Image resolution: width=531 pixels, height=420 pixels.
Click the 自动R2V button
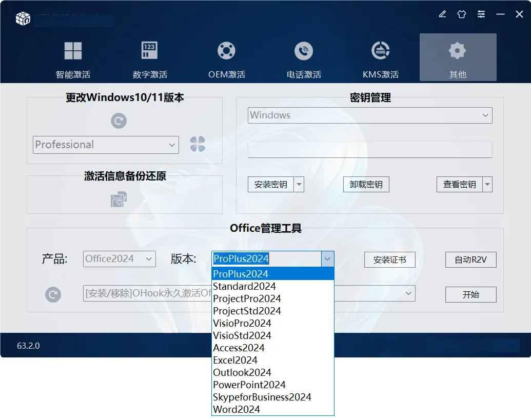pos(471,259)
